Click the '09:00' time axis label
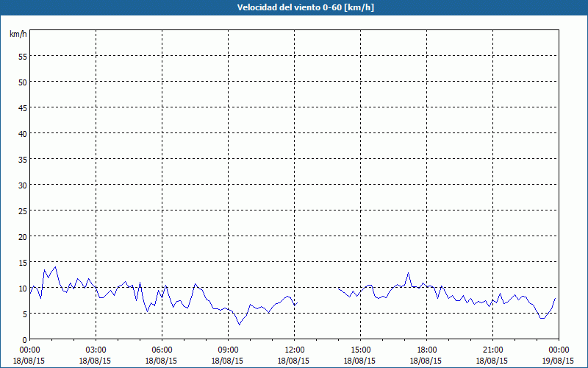The image size is (588, 368). pos(228,350)
